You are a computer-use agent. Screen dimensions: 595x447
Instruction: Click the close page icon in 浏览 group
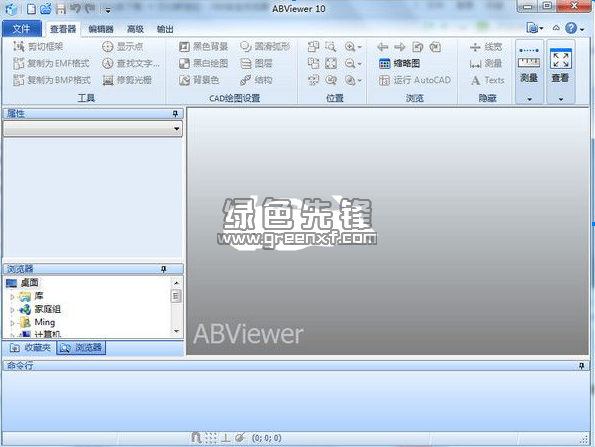tap(435, 47)
